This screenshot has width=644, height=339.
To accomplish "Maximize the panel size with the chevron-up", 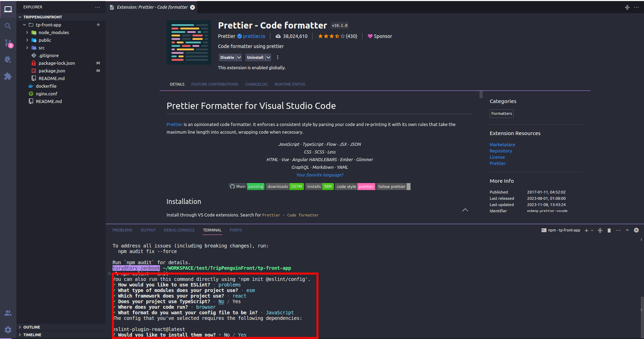I will pos(627,230).
